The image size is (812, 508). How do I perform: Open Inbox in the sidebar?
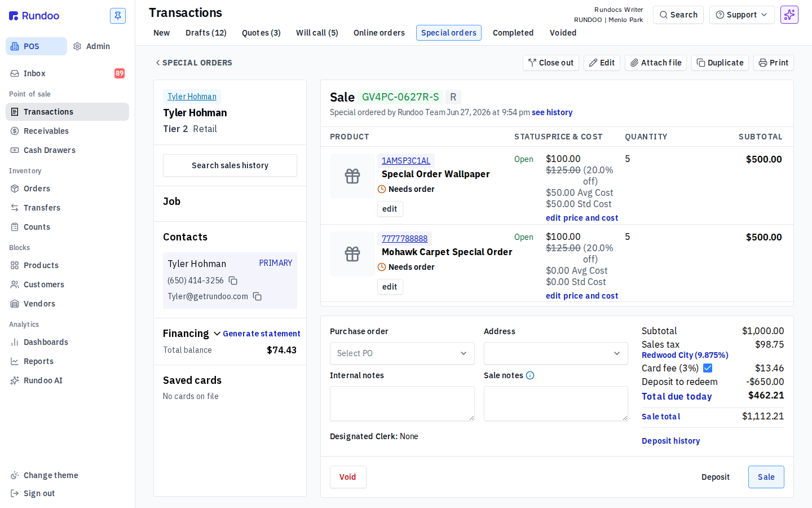pos(67,73)
